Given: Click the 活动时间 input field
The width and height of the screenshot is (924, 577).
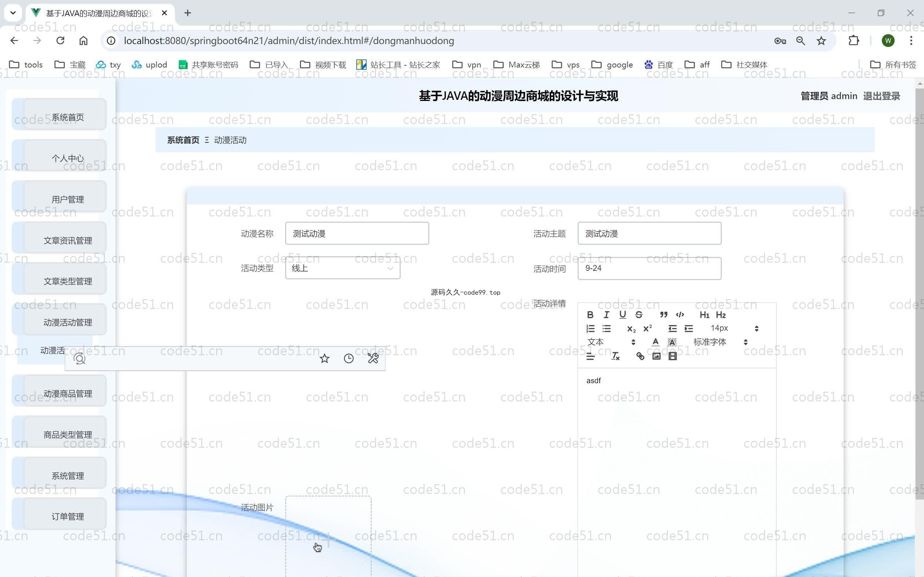Looking at the screenshot, I should [649, 268].
